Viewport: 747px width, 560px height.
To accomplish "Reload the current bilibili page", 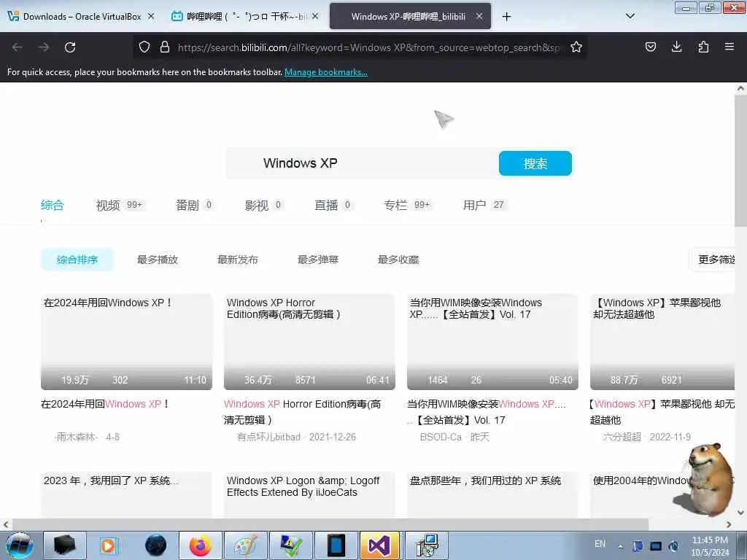I will [x=70, y=47].
